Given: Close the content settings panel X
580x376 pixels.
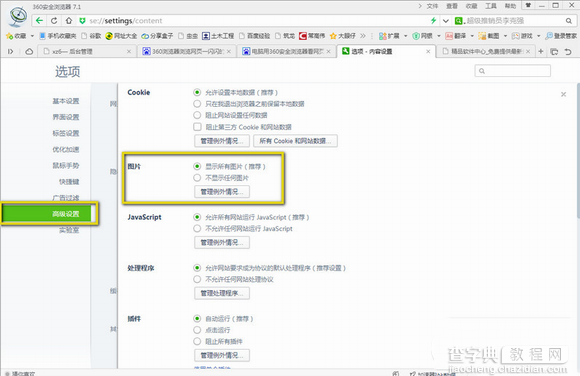Looking at the screenshot, I should tap(563, 94).
